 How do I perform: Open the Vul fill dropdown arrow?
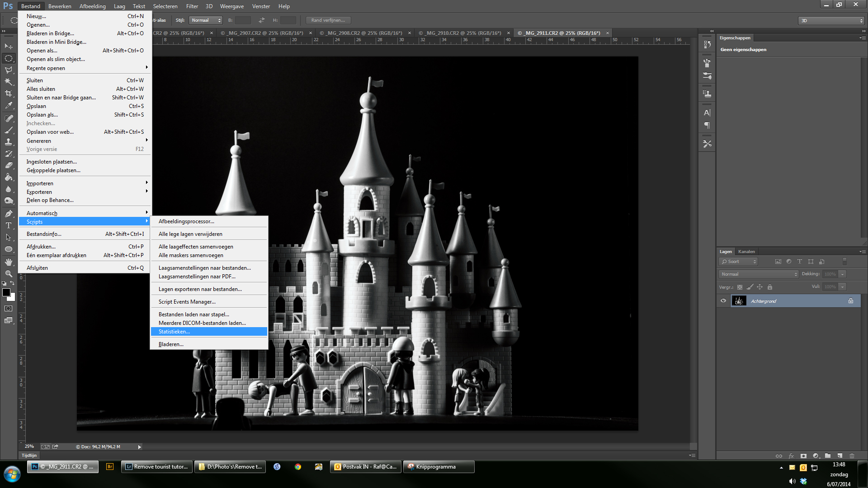(x=842, y=287)
